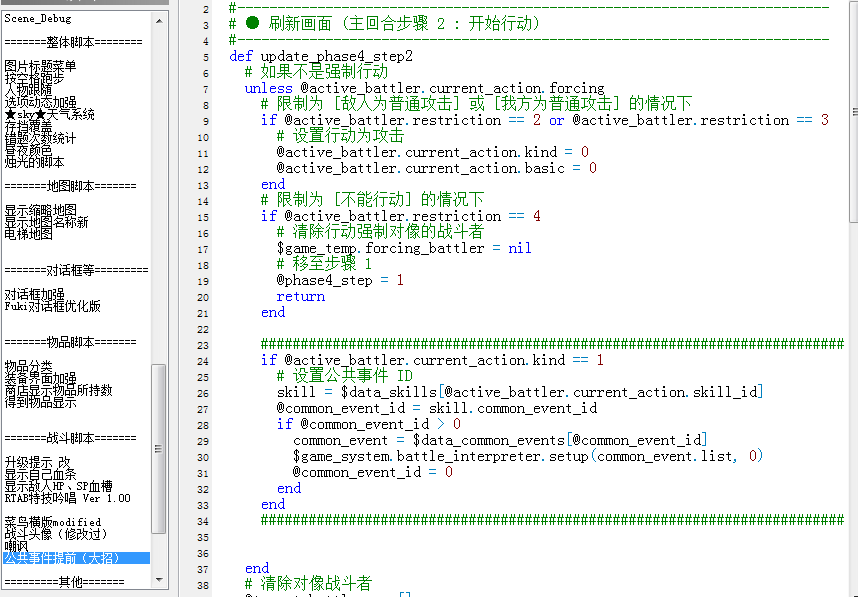This screenshot has height=597, width=858.
Task: Select the 显示敌人HP、SP血槽 script
Action: (x=59, y=486)
